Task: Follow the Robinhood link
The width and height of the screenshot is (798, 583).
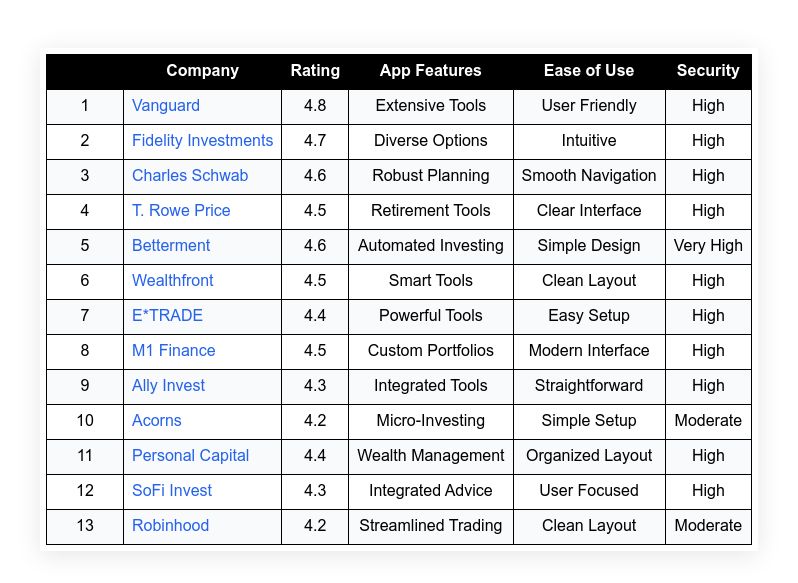Action: [170, 526]
